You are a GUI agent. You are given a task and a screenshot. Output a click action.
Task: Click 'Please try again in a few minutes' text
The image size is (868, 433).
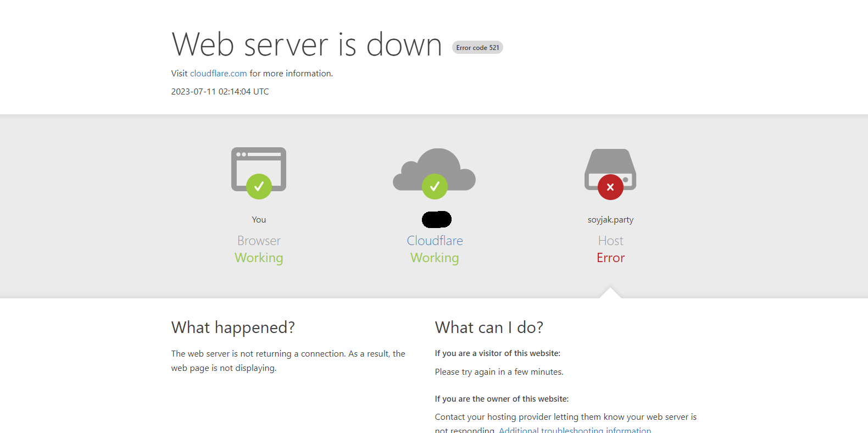pos(499,372)
